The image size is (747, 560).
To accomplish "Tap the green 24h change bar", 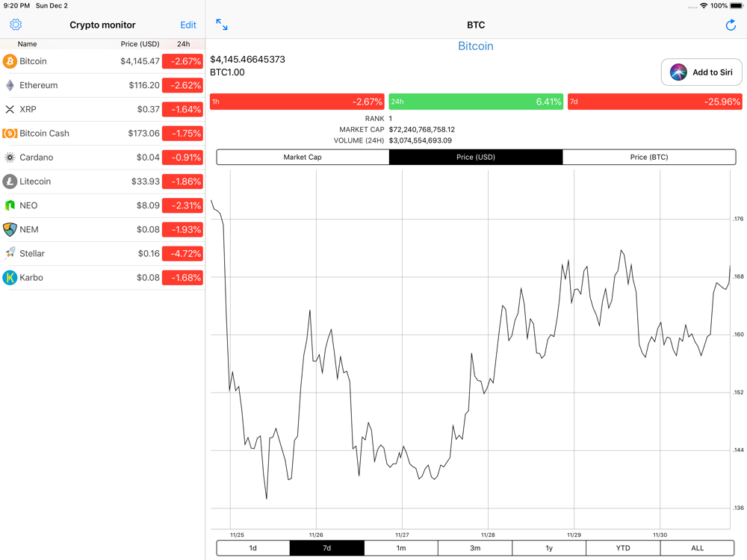I will (476, 102).
